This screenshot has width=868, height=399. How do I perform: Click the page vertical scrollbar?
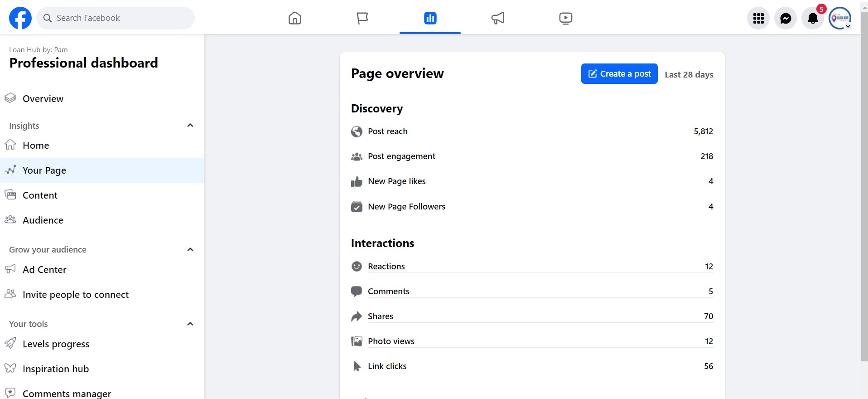point(864,190)
